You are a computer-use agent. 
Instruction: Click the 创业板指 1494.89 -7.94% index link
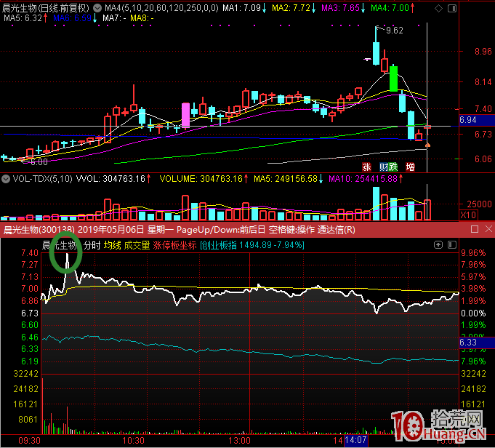pyautogui.click(x=252, y=245)
